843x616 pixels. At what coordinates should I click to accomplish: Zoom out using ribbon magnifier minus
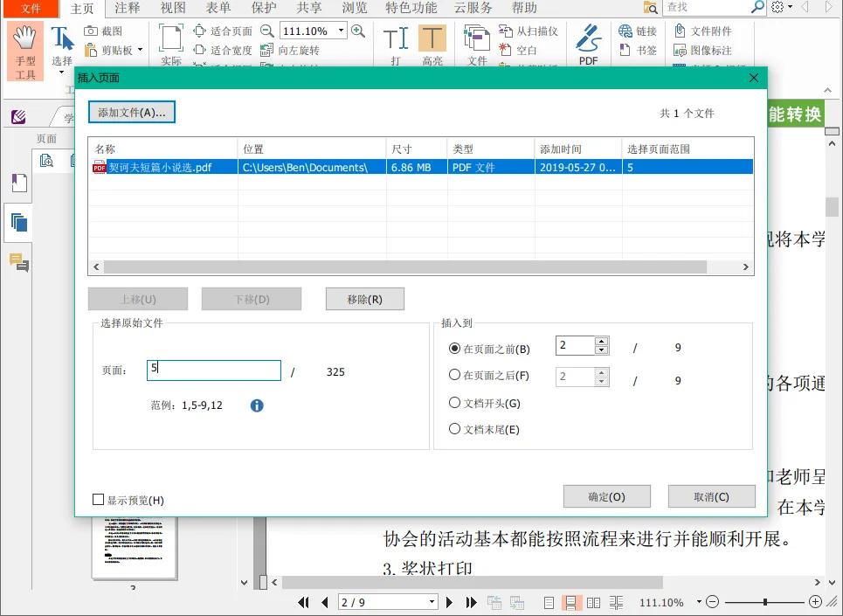tap(266, 31)
